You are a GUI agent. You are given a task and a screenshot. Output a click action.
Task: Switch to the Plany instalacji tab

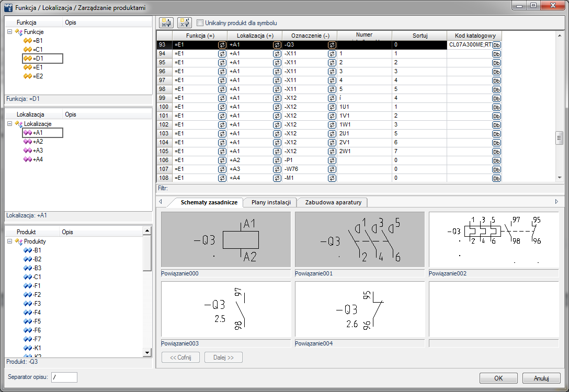click(271, 202)
